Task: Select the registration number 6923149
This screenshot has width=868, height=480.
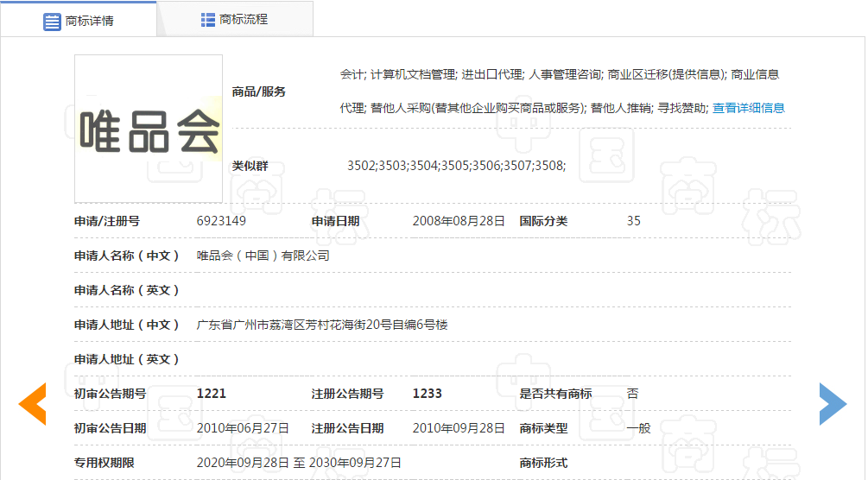Action: 221,221
